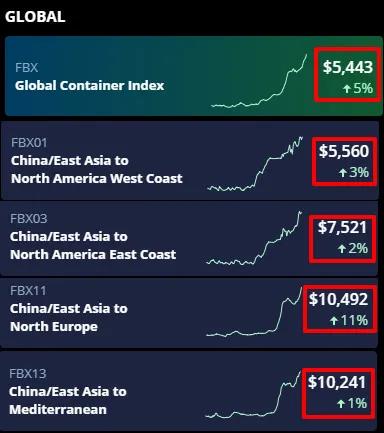
Task: Click the up arrow beside 11%
Action: tap(334, 321)
